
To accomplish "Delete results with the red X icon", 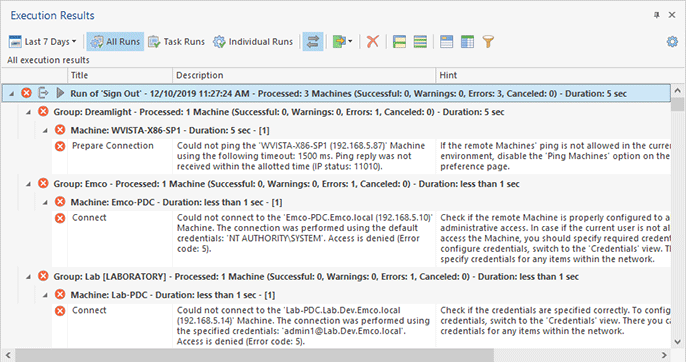I will click(372, 42).
